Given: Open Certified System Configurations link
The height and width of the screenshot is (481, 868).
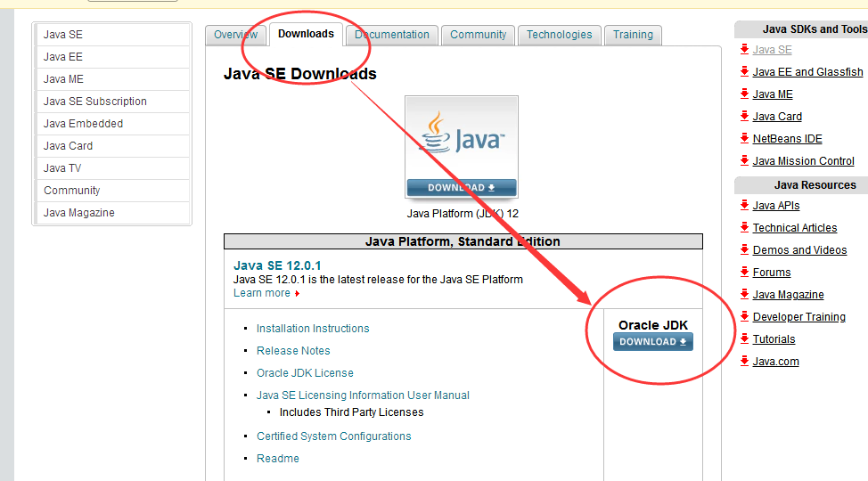Looking at the screenshot, I should pyautogui.click(x=334, y=436).
